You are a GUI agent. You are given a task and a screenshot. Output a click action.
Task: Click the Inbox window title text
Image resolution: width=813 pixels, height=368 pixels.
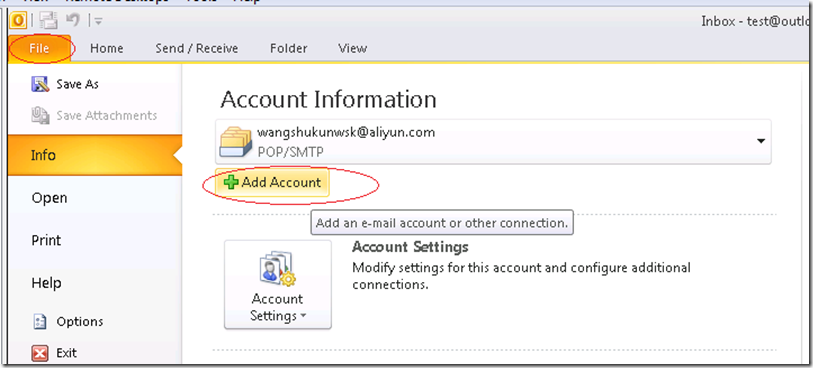click(756, 21)
